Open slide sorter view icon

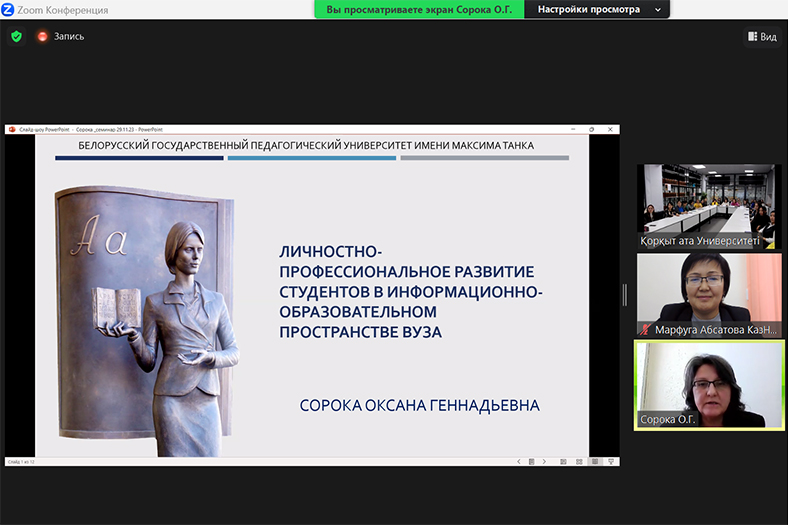pos(581,462)
